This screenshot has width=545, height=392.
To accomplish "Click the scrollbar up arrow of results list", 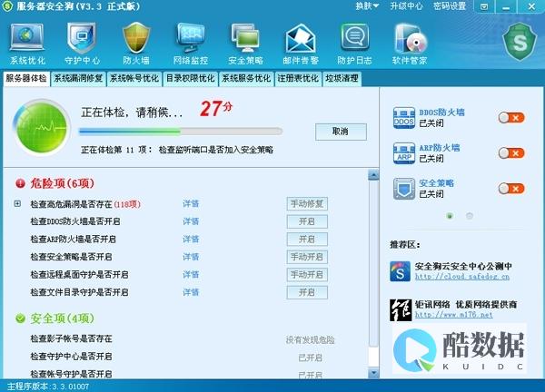I will tap(373, 174).
